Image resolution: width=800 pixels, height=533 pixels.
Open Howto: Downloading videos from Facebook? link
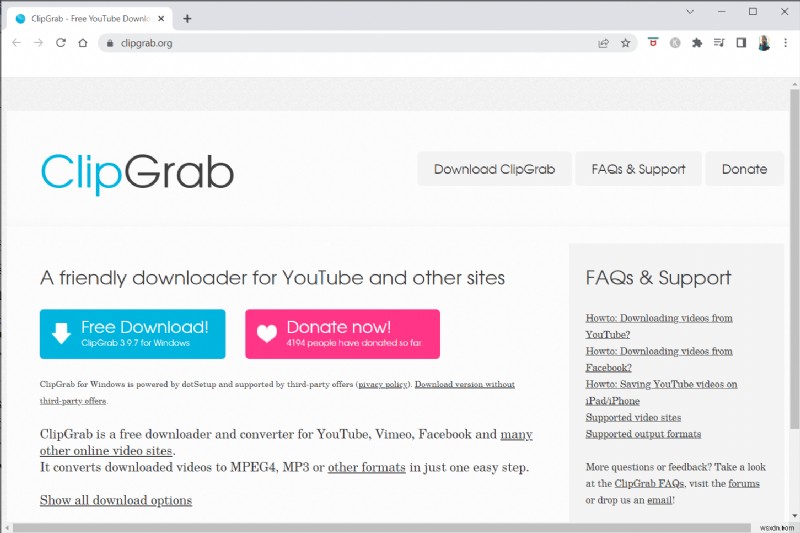(x=659, y=359)
